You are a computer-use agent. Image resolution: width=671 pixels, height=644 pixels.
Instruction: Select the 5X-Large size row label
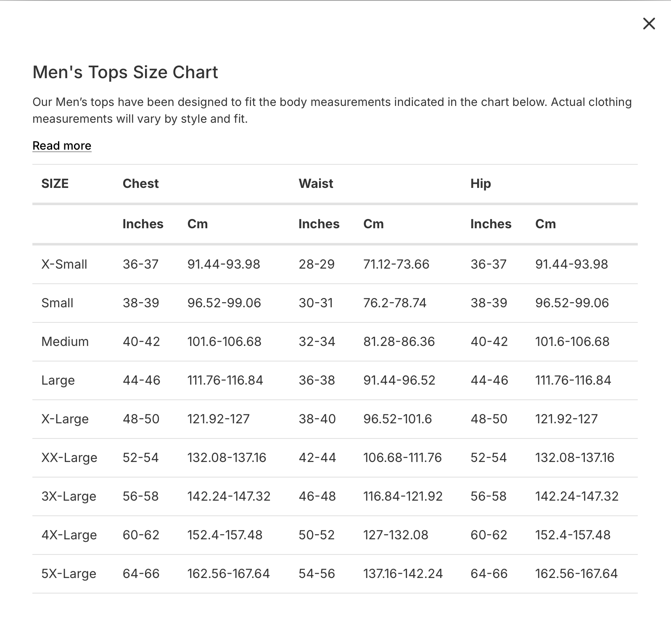pyautogui.click(x=69, y=574)
